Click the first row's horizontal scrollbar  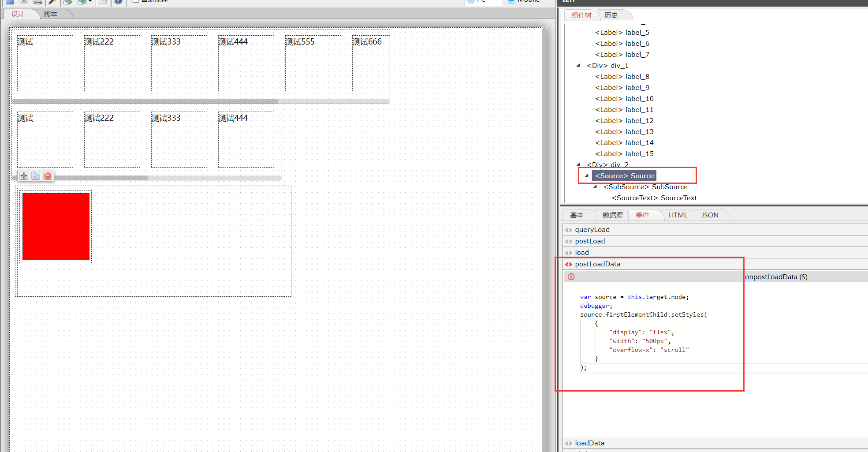coord(145,101)
